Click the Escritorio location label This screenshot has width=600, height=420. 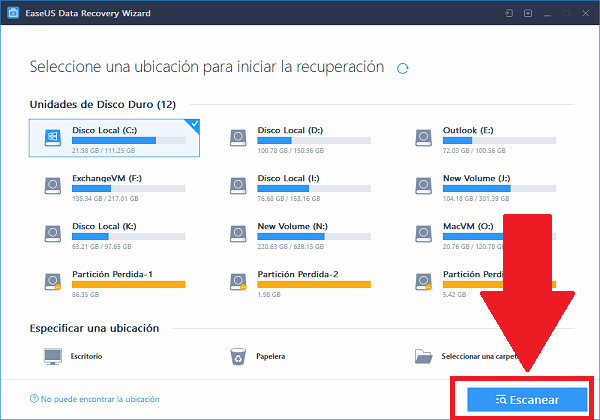(x=86, y=356)
